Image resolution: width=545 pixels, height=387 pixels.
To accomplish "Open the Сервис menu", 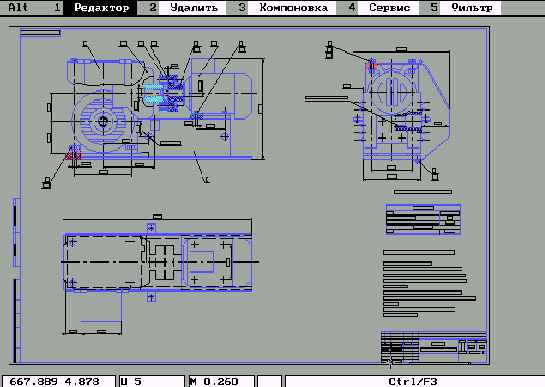I will pos(389,7).
